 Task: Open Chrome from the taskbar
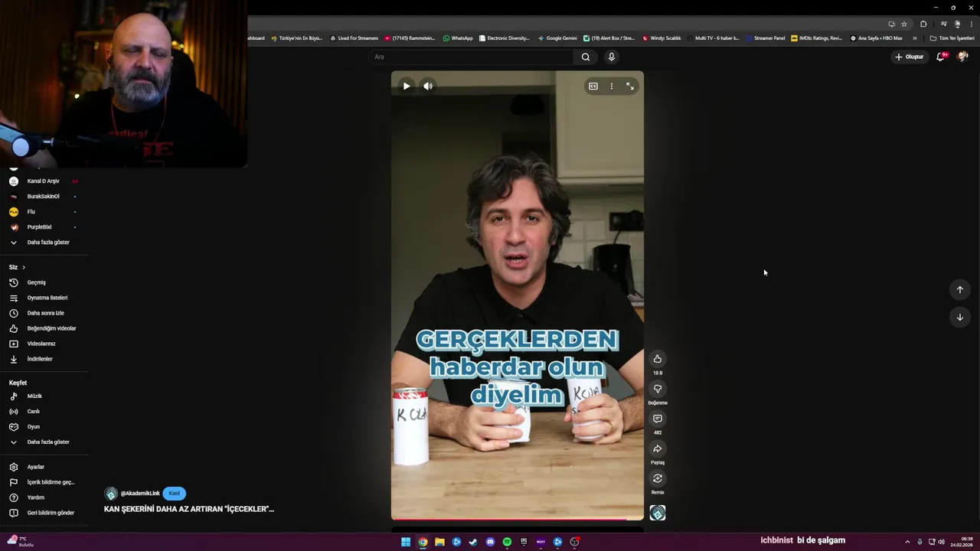[x=423, y=542]
